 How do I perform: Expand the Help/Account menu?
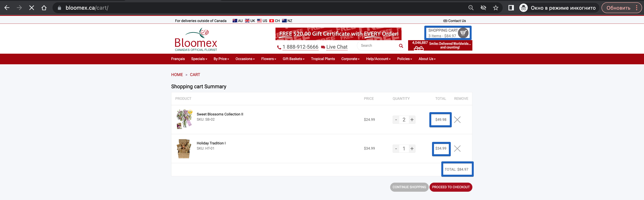(x=378, y=59)
